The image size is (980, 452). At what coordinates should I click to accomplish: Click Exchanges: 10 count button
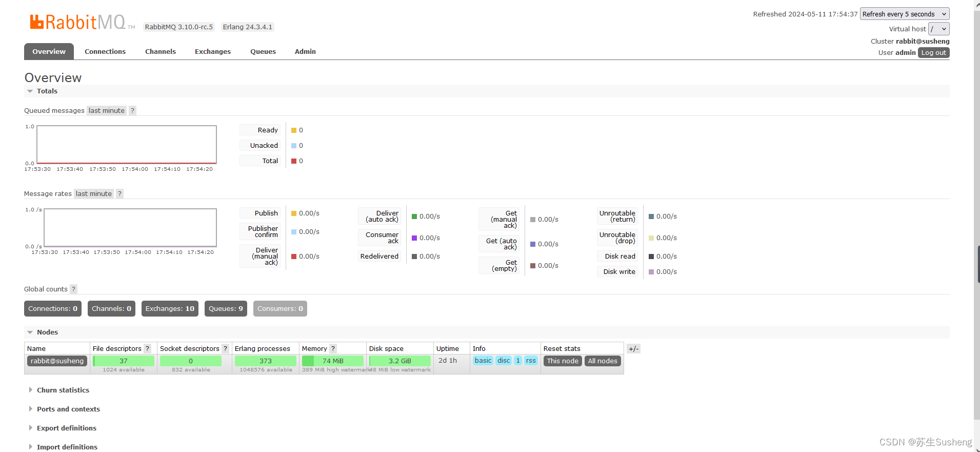170,308
